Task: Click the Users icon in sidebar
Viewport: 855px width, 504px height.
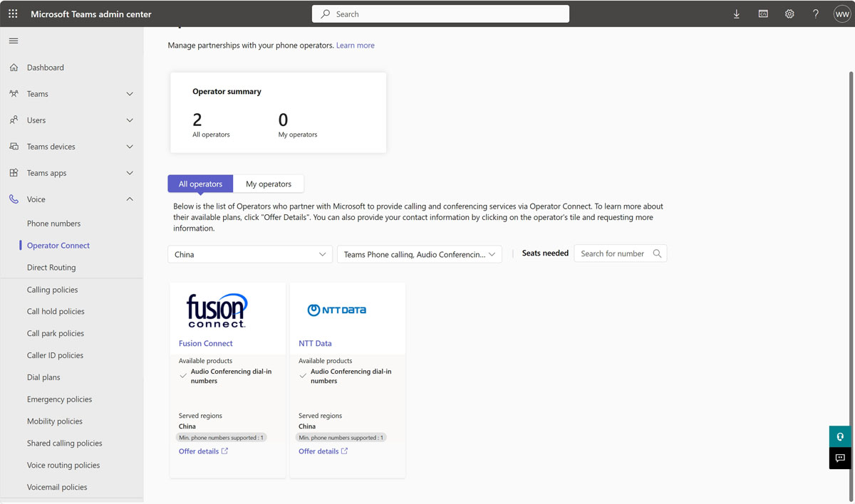Action: (14, 120)
